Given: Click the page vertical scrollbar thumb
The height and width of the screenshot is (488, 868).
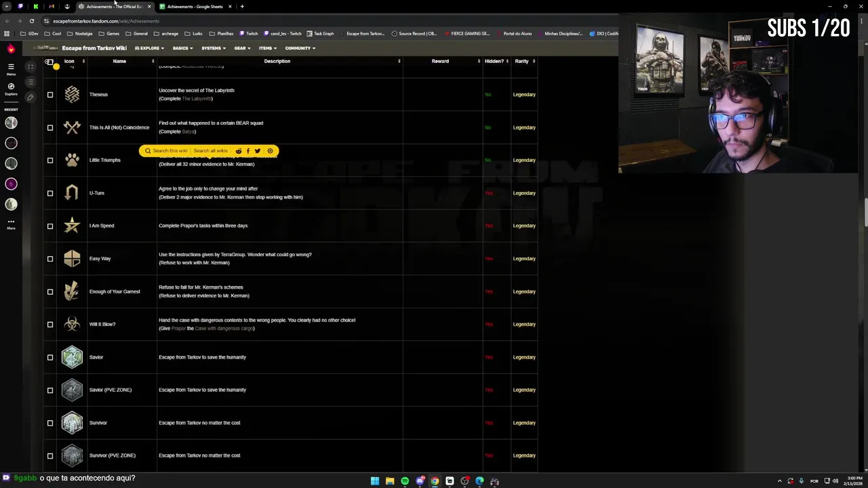Looking at the screenshot, I should coord(865,213).
